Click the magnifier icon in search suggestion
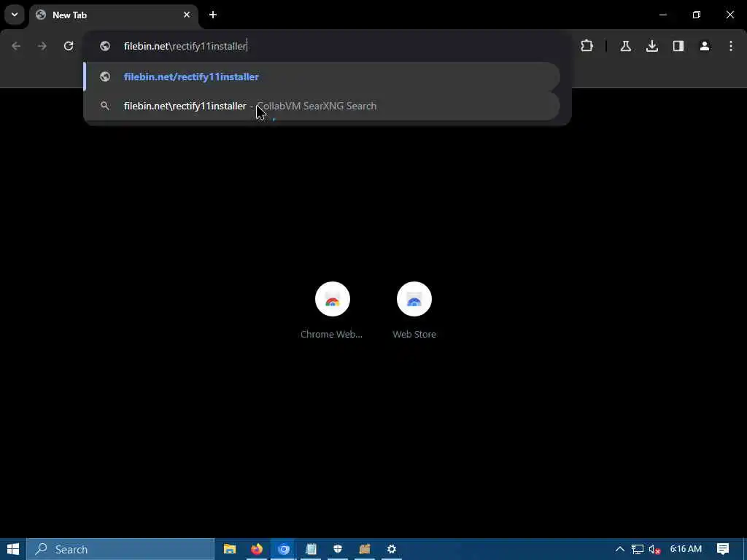This screenshot has width=747, height=560. 105,106
